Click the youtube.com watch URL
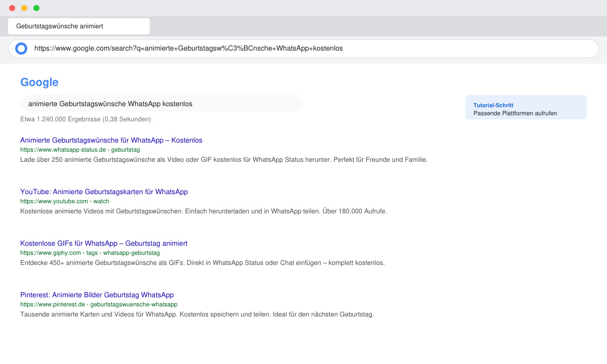The width and height of the screenshot is (607, 364). [x=65, y=201]
